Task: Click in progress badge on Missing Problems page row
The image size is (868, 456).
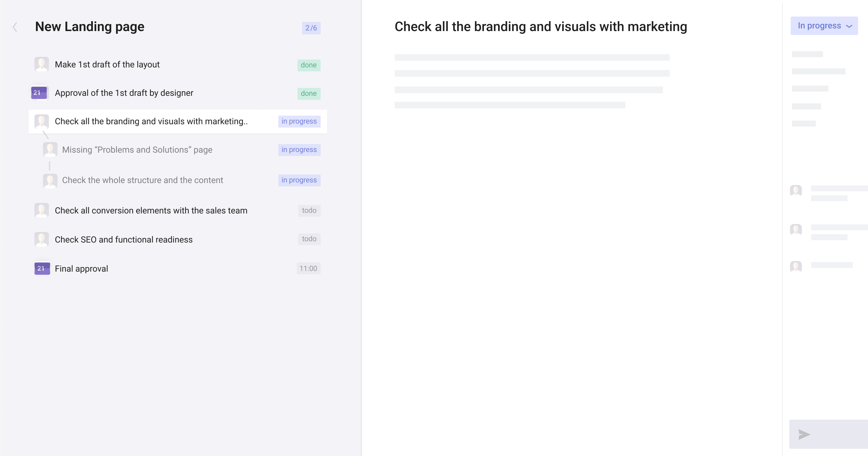Action: click(x=299, y=150)
